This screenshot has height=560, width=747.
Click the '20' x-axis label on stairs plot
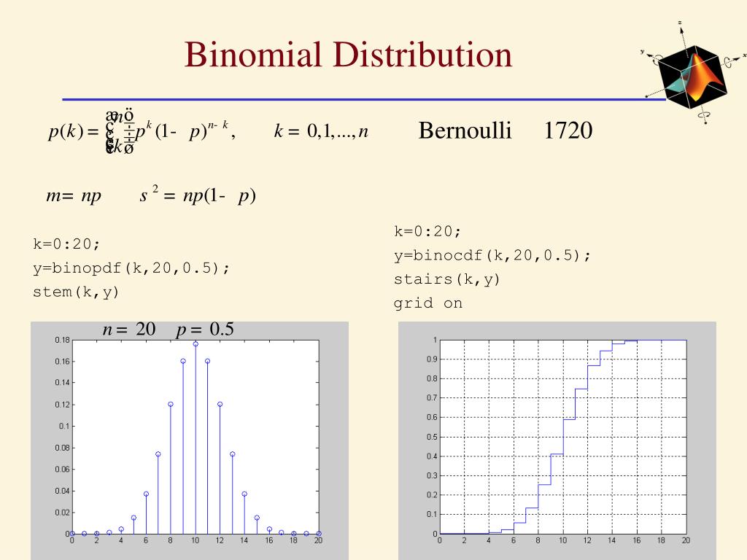[x=686, y=540]
